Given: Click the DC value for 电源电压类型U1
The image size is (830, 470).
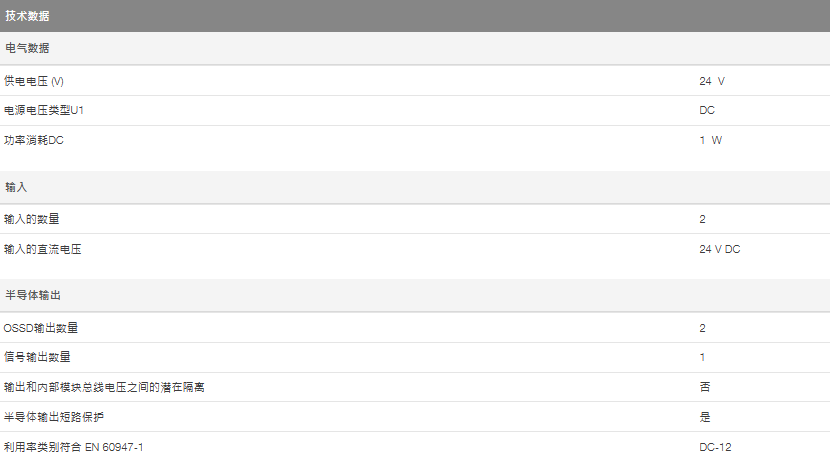Looking at the screenshot, I should (707, 110).
